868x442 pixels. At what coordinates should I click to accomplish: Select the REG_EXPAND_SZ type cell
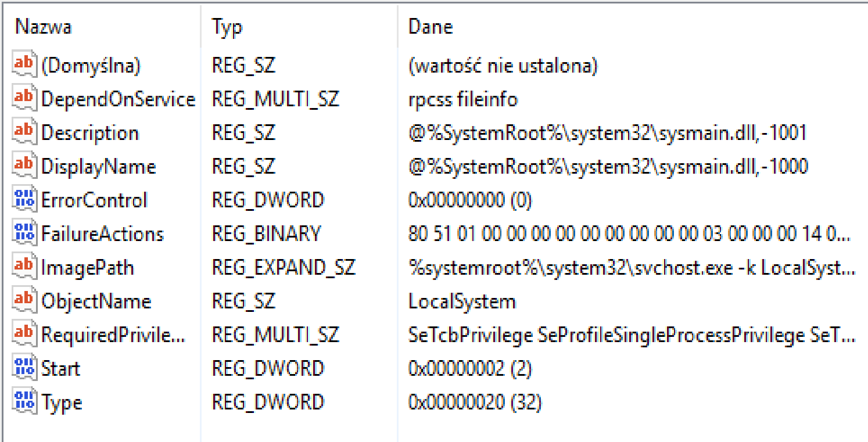(x=284, y=268)
